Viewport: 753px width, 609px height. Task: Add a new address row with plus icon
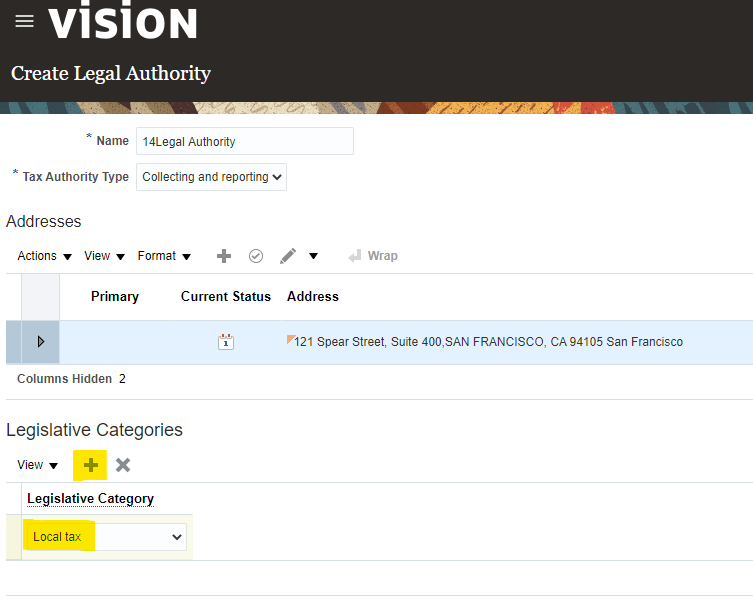(x=224, y=256)
